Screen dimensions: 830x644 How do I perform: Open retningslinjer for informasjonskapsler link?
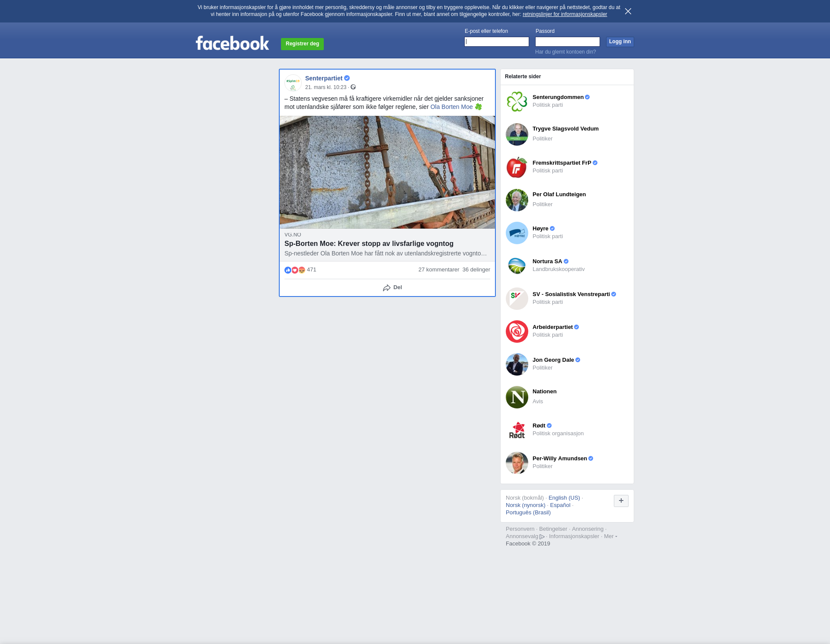click(x=565, y=14)
